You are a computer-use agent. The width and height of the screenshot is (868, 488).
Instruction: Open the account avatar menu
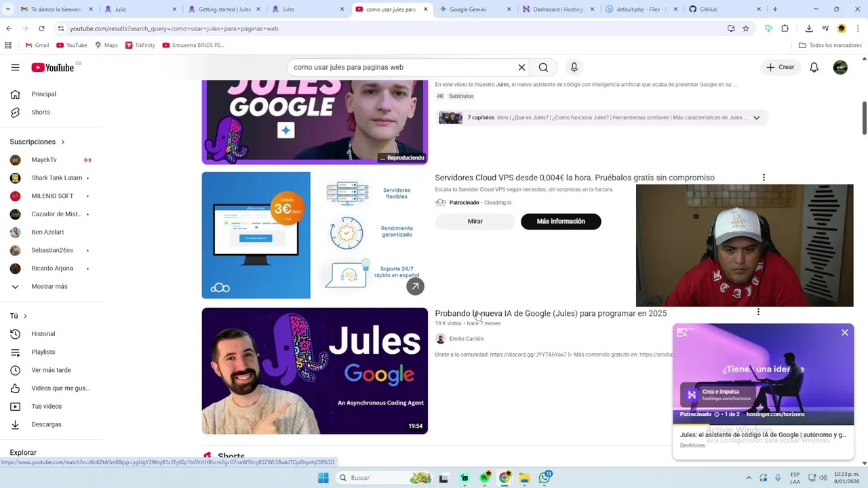click(x=840, y=67)
